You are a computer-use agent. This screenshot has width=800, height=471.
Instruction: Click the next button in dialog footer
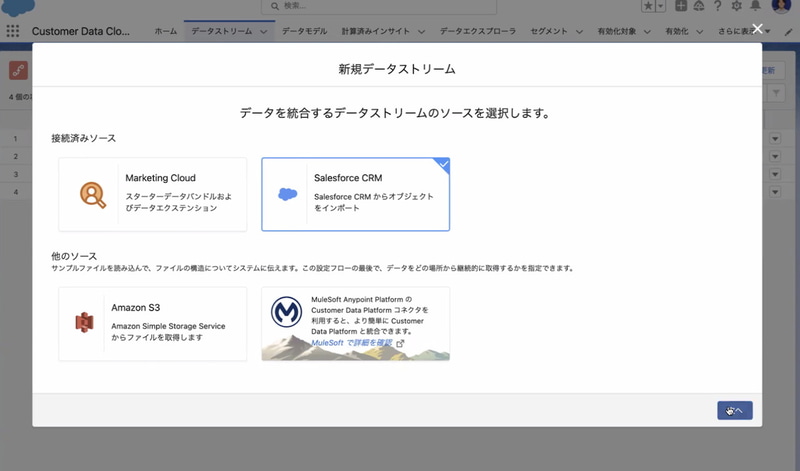click(x=735, y=410)
